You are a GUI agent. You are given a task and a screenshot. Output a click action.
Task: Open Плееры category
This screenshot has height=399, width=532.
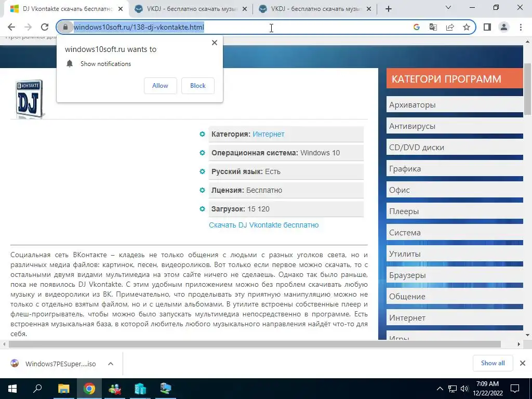(x=455, y=211)
